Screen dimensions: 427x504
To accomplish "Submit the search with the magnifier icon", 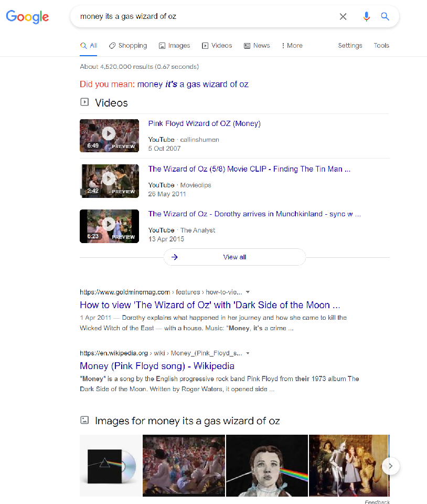I will pyautogui.click(x=385, y=16).
